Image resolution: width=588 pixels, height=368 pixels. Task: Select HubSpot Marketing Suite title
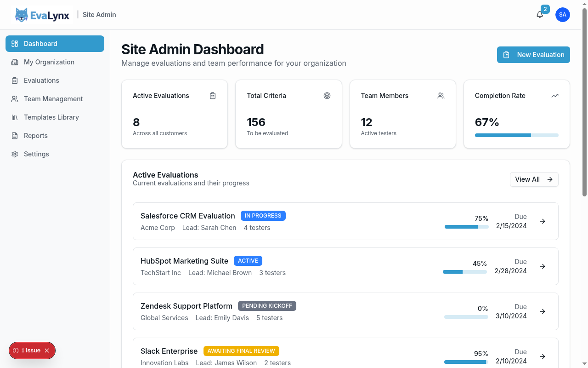pyautogui.click(x=184, y=261)
